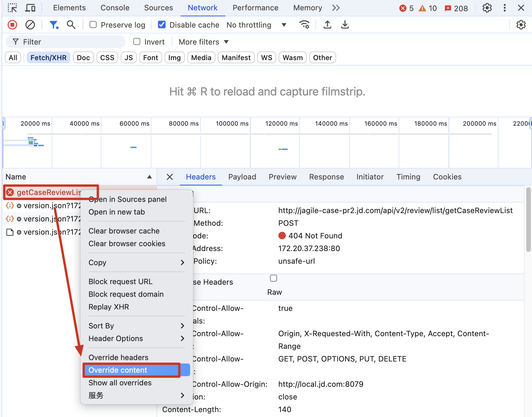Viewport: 532px width, 417px height.
Task: Click the Img filter button
Action: click(174, 58)
